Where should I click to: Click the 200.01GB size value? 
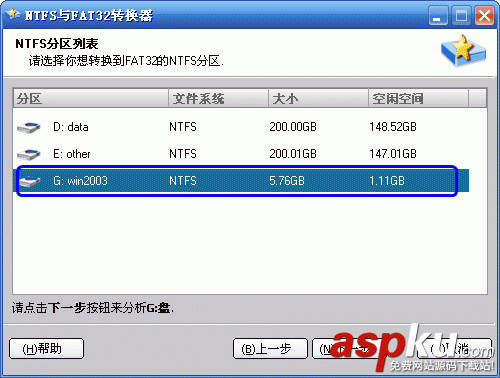293,154
